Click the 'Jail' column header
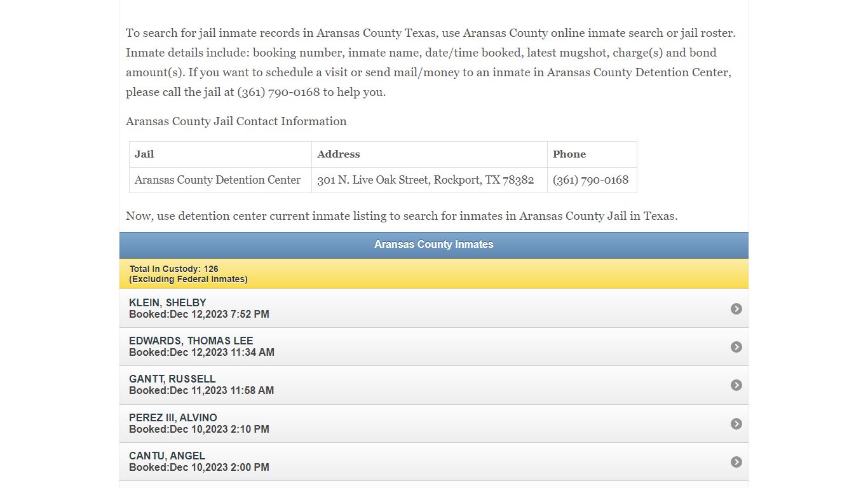Viewport: 868px width, 488px height. (220, 154)
